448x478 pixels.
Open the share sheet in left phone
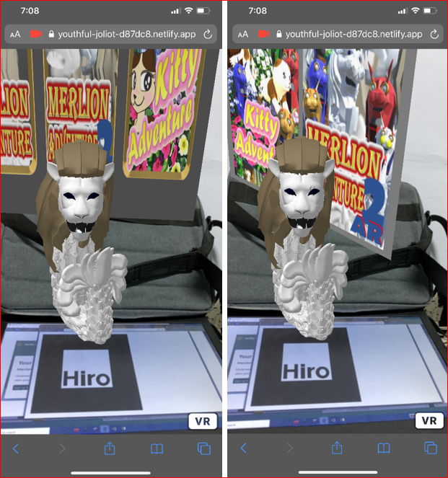(110, 448)
